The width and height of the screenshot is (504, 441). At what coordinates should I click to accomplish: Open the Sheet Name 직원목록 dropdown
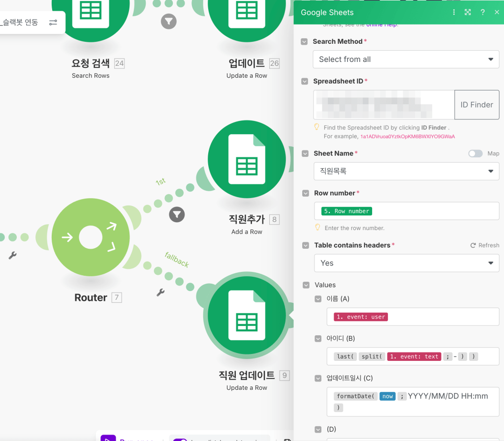pos(406,171)
